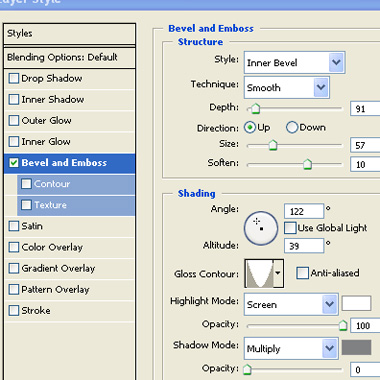Select the Up direction radio button
The image size is (380, 380).
point(250,127)
